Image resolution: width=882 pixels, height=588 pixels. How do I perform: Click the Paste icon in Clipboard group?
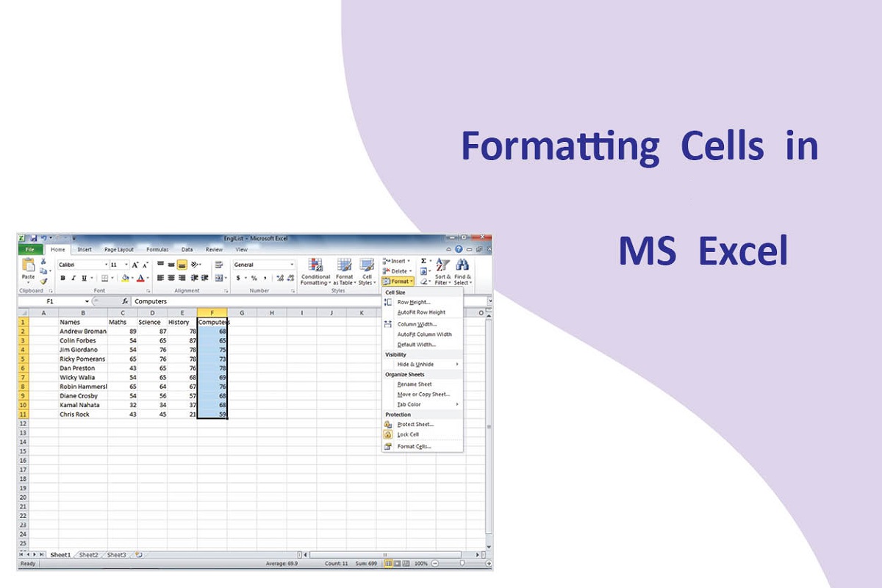[28, 266]
